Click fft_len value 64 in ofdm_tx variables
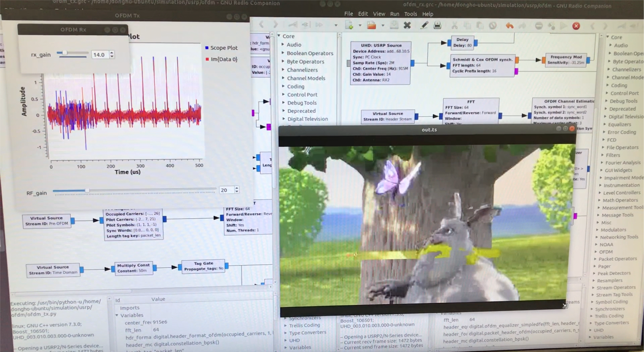Screen dimensions: 644x352 [x=156, y=330]
